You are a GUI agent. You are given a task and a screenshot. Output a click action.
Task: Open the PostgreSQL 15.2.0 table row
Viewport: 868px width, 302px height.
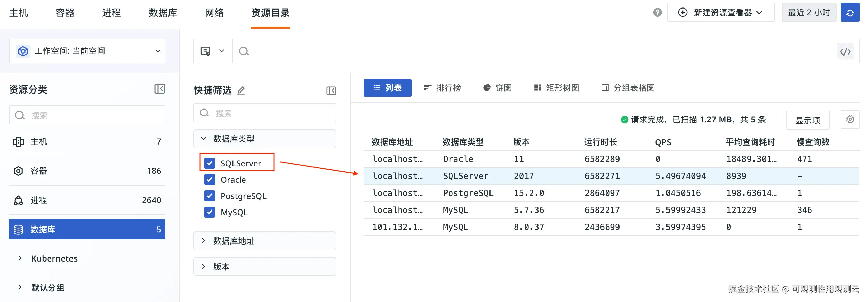pyautogui.click(x=611, y=193)
